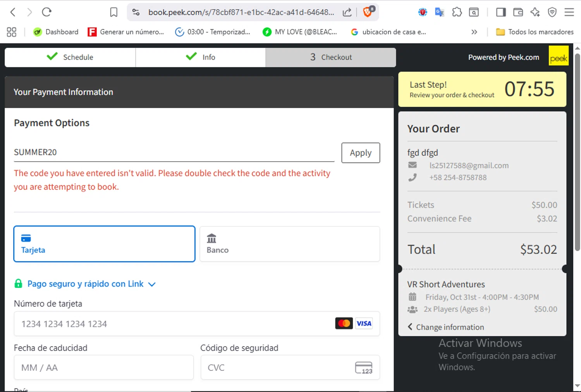This screenshot has width=581, height=392.
Task: Open the Leo AI sparkle icon
Action: 535,12
